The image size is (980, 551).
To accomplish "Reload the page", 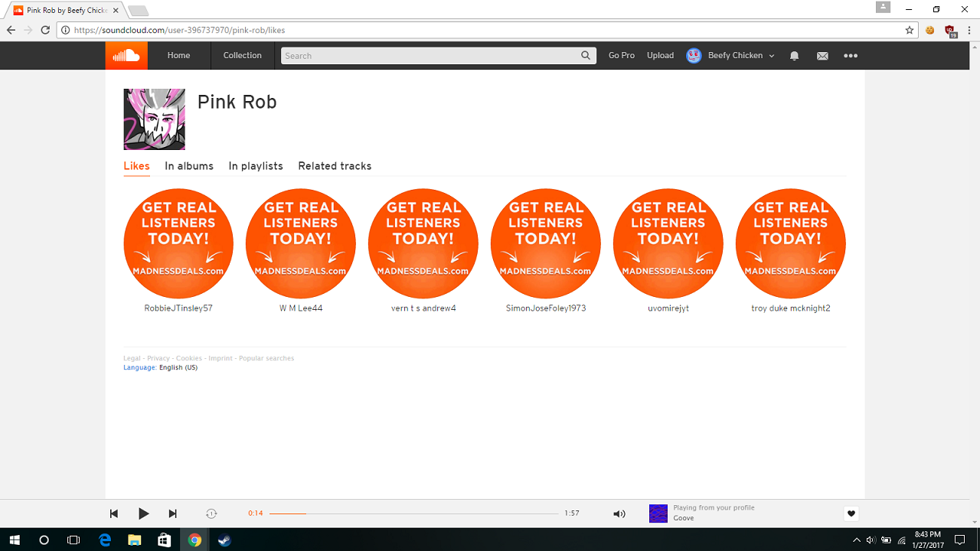I will coord(45,30).
